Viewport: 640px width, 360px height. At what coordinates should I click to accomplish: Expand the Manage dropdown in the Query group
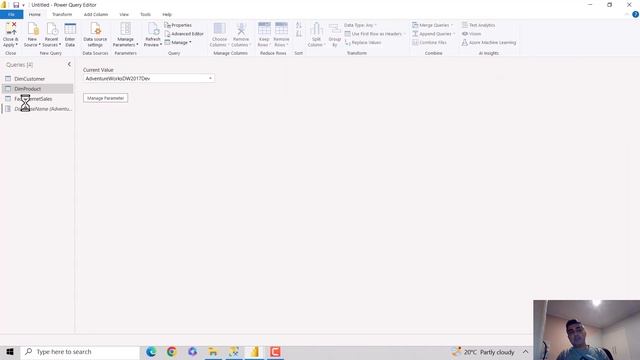(178, 42)
